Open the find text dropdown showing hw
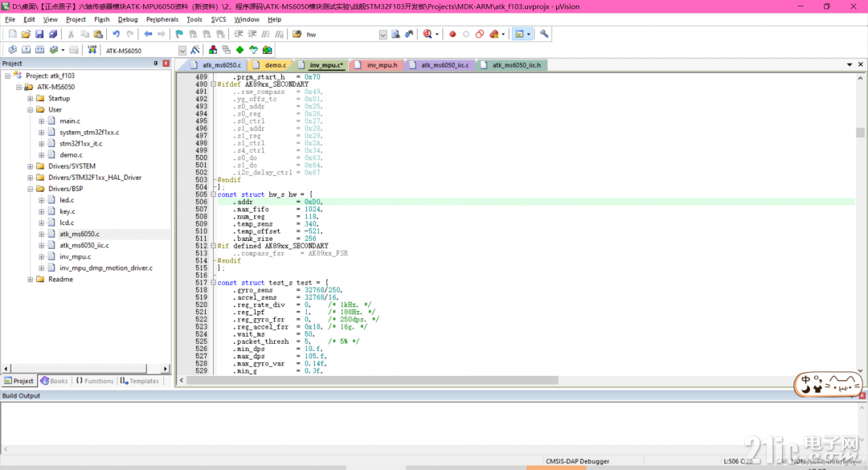 (x=383, y=35)
